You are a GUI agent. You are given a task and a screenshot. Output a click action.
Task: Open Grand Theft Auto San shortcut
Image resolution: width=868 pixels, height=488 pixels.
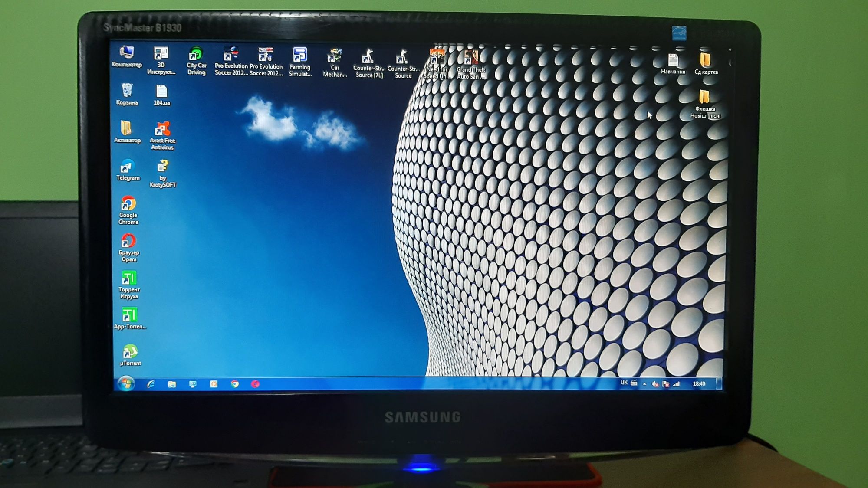(471, 65)
